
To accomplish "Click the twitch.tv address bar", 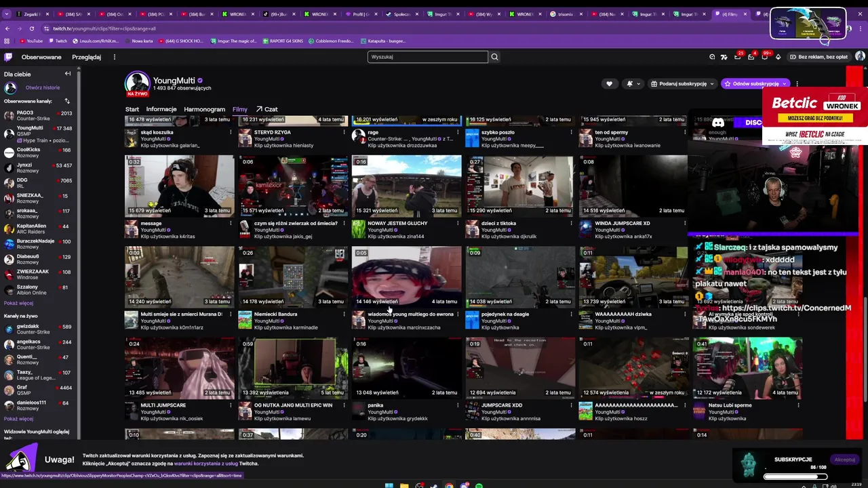I will click(x=407, y=28).
